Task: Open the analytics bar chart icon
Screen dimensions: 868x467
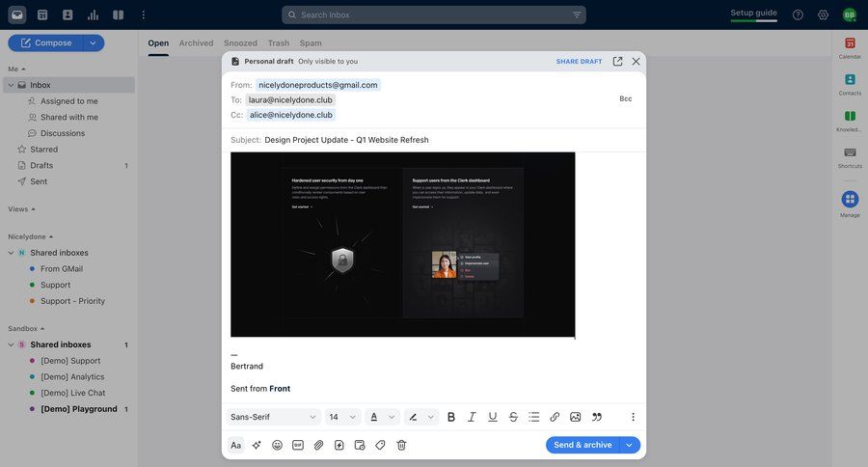Action: tap(93, 15)
